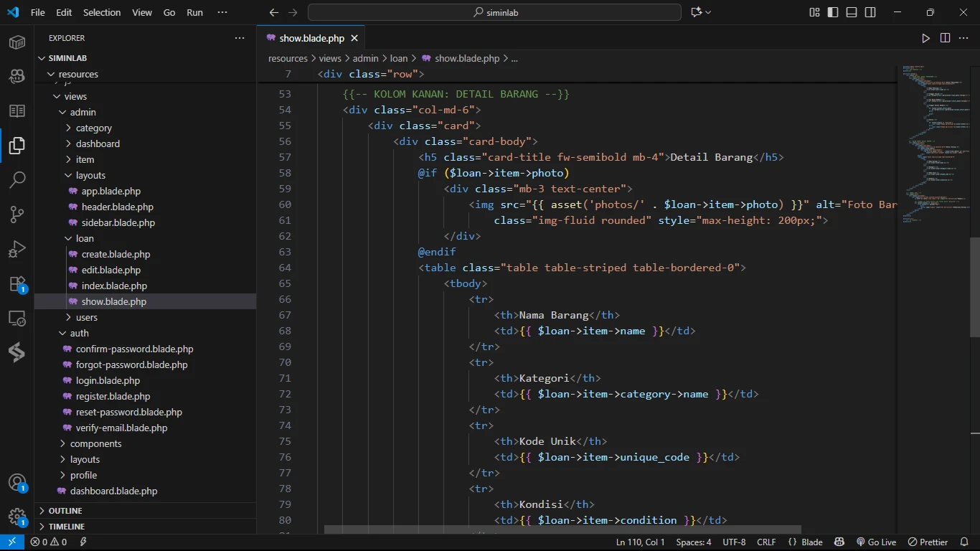Expand the category folder
980x551 pixels.
pyautogui.click(x=94, y=128)
